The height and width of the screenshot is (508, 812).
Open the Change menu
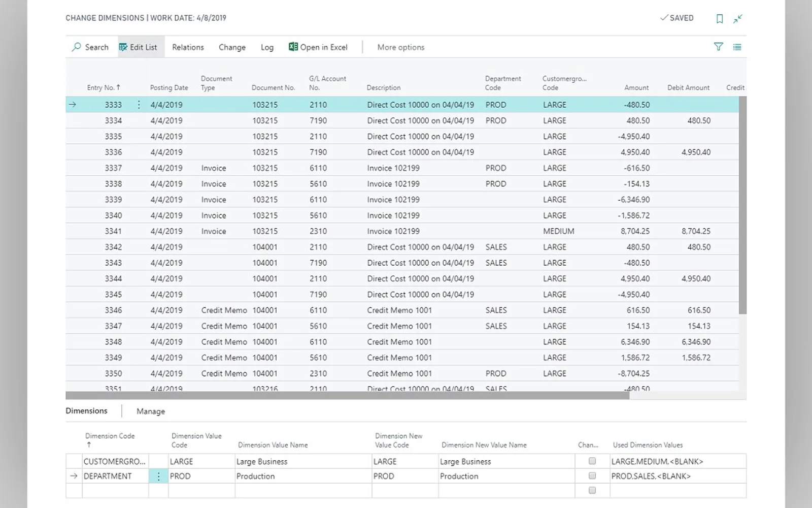pyautogui.click(x=232, y=47)
